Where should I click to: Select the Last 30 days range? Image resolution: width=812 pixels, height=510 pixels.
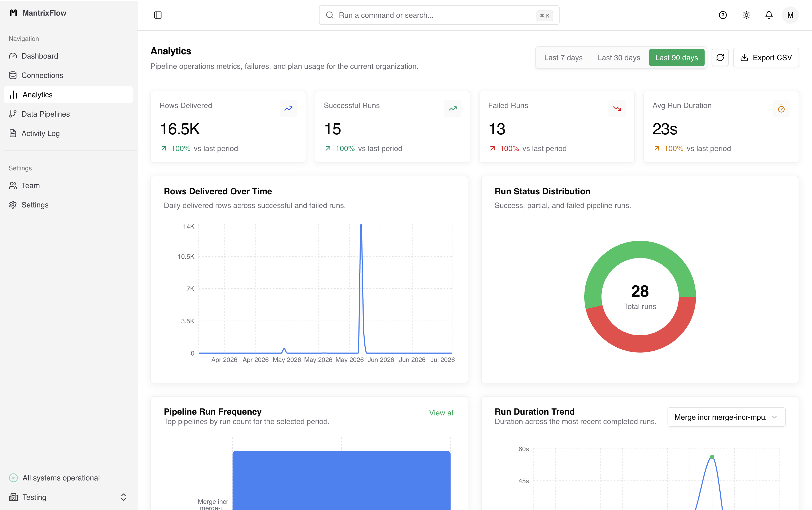point(619,58)
